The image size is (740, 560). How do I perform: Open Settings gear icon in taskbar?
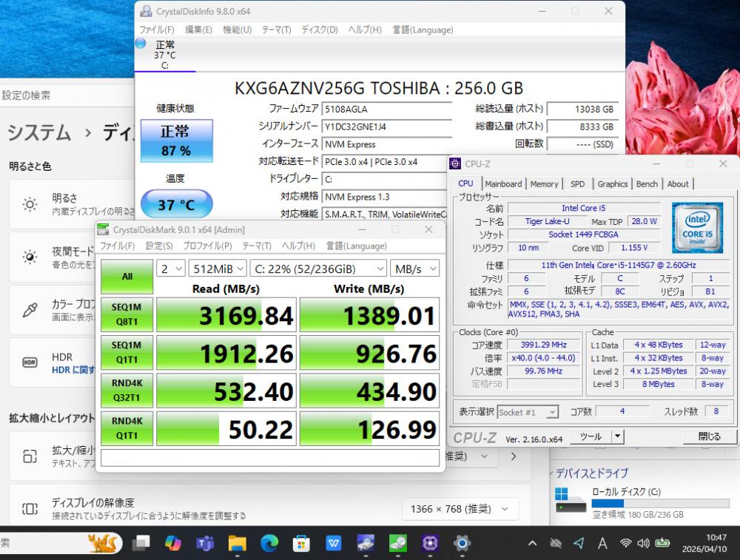tap(462, 544)
